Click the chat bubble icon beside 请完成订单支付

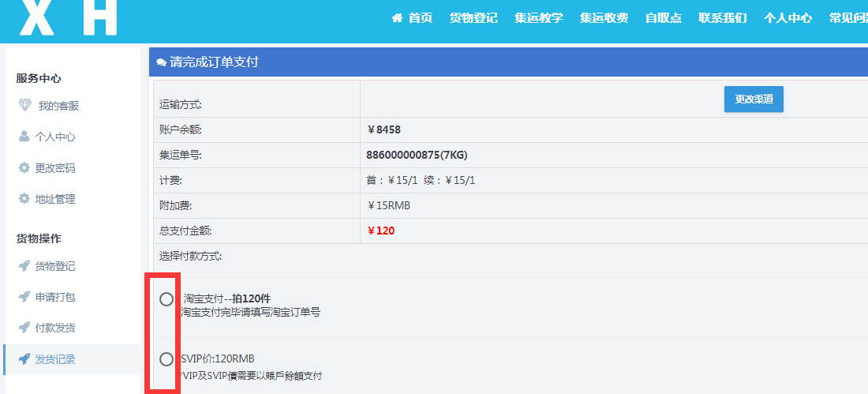[x=161, y=62]
